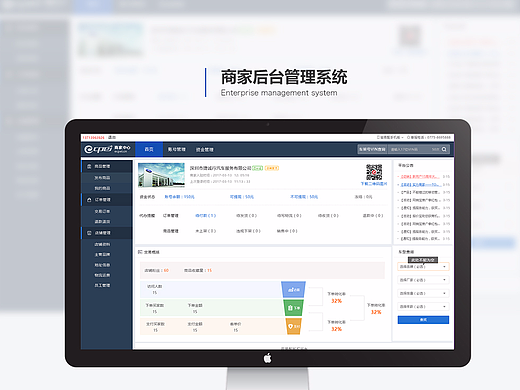Click the blue 待付款 (1) link
The image size is (520, 390).
205,216
